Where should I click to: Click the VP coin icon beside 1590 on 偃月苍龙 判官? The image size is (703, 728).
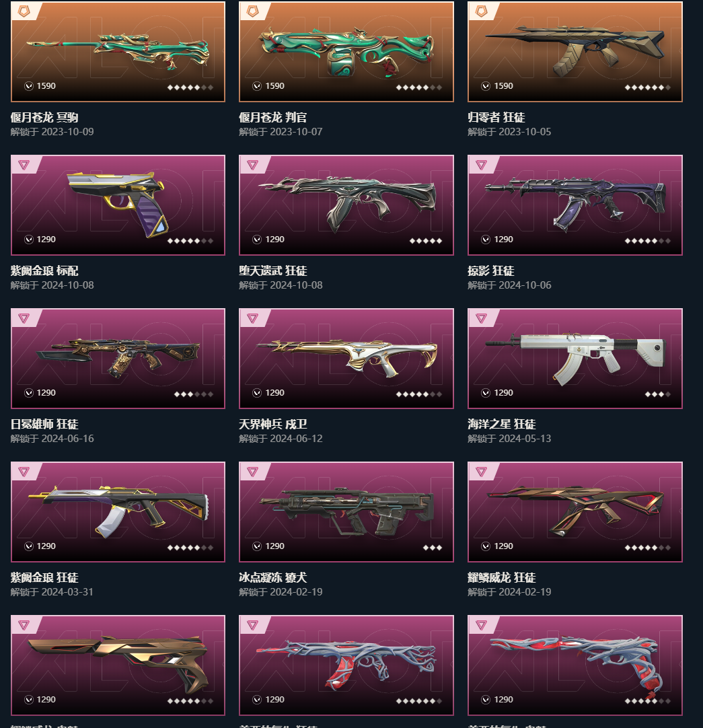pos(257,86)
